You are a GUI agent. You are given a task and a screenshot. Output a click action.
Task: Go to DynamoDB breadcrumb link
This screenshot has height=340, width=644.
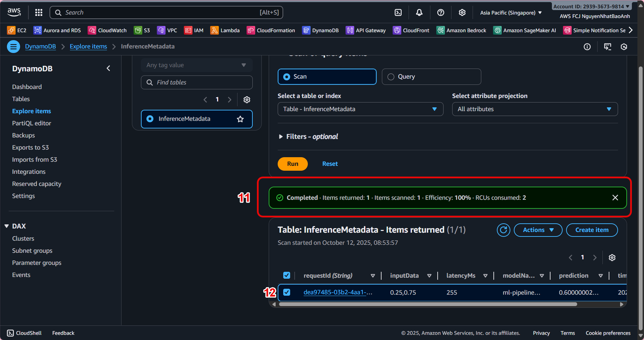[41, 46]
